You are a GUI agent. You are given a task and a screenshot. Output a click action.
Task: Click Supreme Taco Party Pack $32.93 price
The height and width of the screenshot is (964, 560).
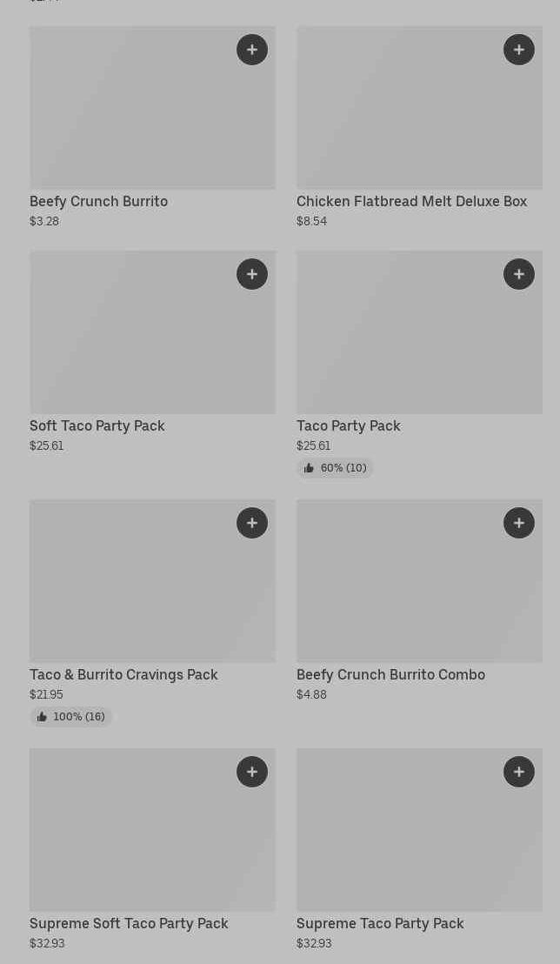click(314, 943)
